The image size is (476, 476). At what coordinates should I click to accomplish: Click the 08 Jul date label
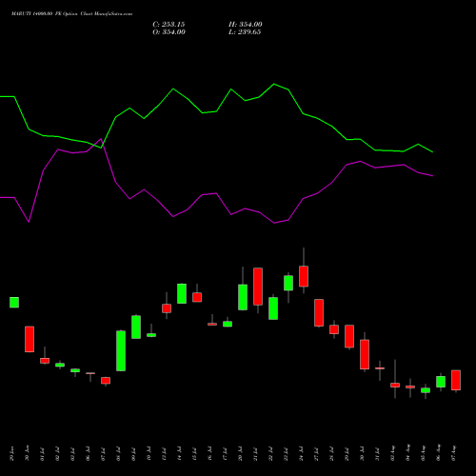pos(118,454)
